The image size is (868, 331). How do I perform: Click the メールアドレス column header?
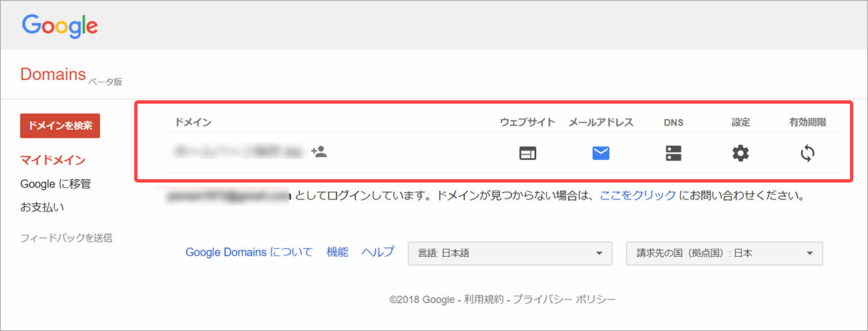pos(601,122)
